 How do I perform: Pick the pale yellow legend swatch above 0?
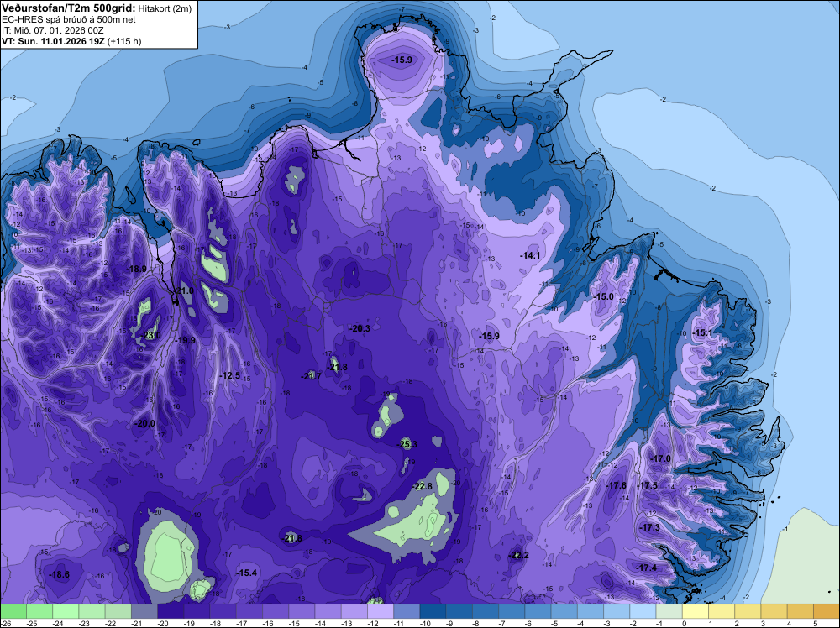click(696, 611)
